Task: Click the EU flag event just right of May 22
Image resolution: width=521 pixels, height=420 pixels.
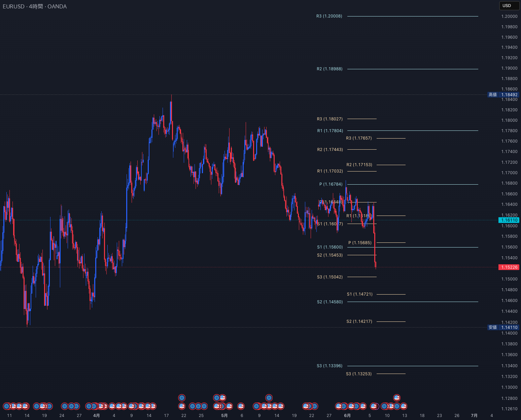Action: [315, 406]
